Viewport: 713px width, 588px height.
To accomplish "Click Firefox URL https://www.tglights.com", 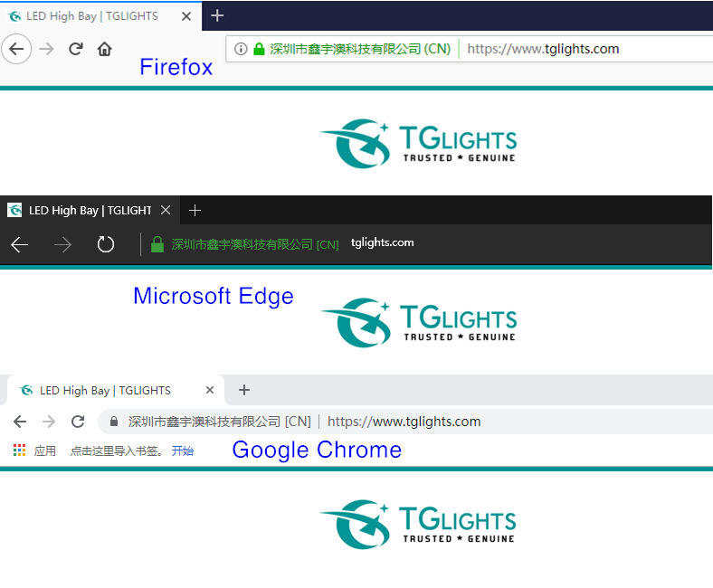I will coord(543,49).
